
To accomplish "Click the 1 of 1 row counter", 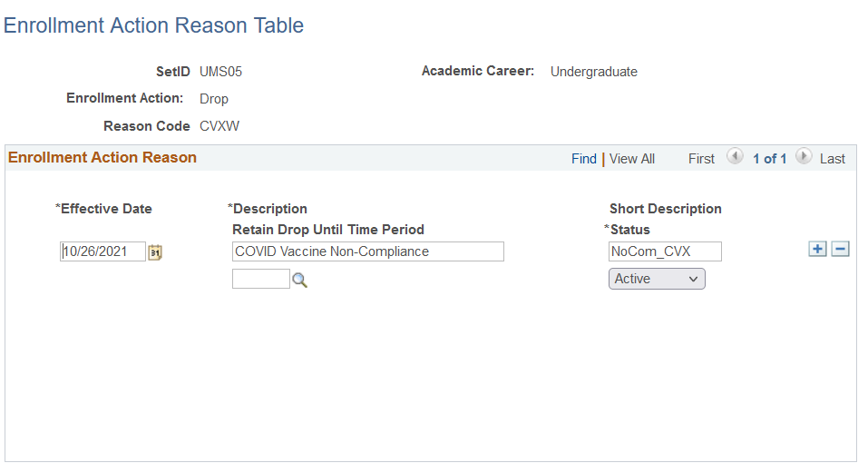I will tap(769, 159).
